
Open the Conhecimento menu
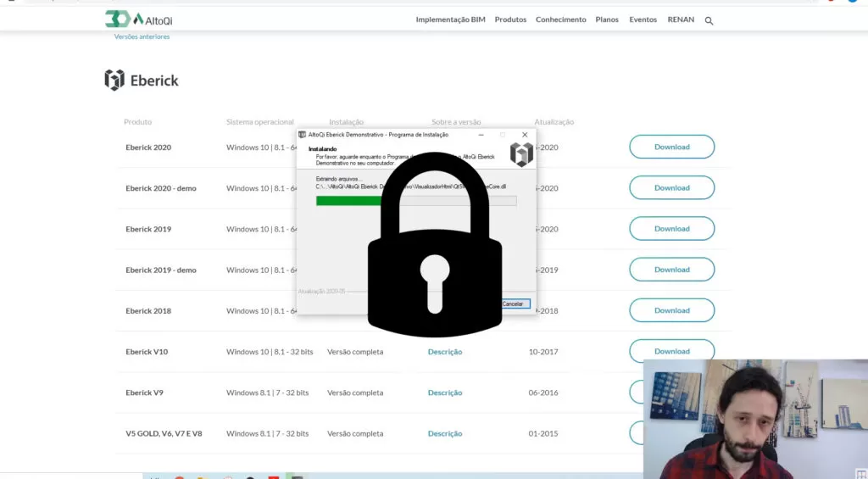[x=560, y=19]
